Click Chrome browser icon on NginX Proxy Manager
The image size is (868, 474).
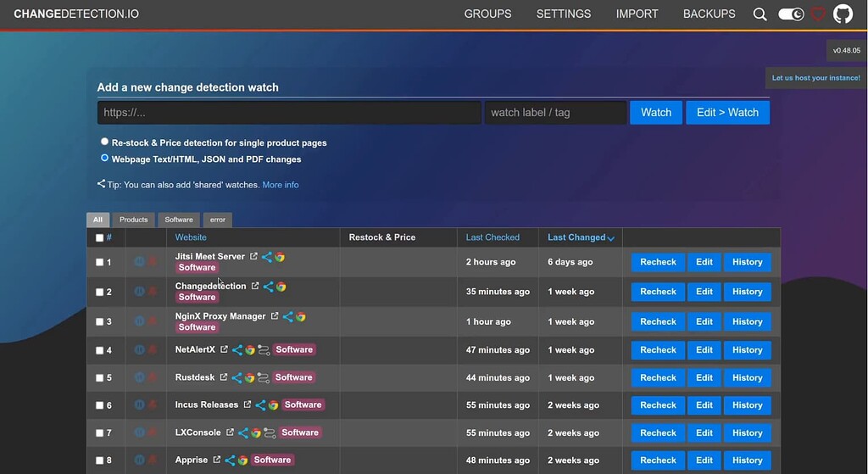coord(300,316)
